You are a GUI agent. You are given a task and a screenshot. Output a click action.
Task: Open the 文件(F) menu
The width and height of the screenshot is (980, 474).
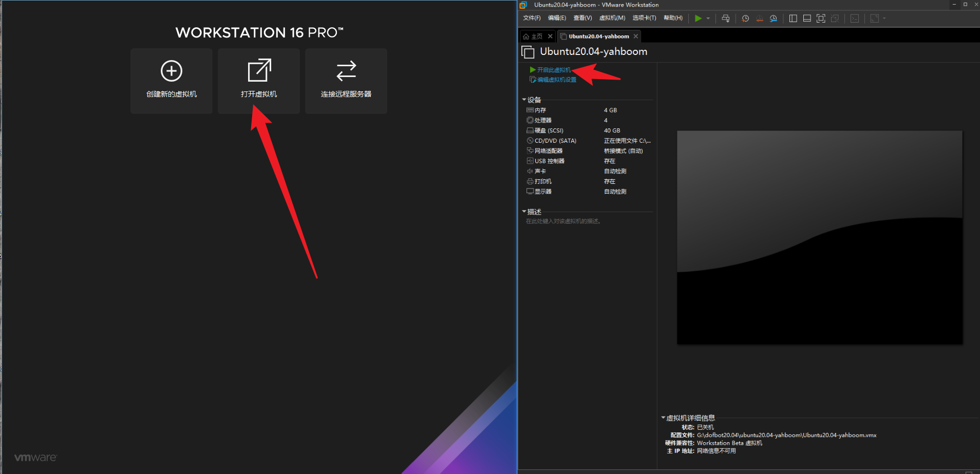[532, 18]
